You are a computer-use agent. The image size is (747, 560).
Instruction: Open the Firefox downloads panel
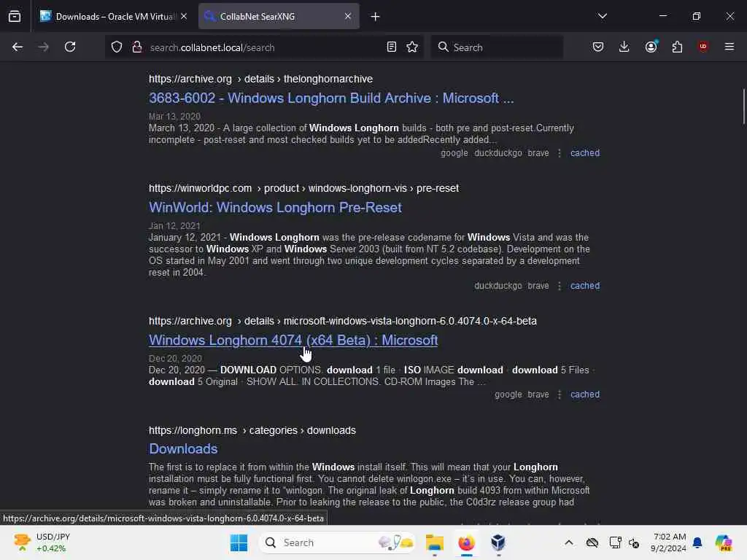point(624,47)
